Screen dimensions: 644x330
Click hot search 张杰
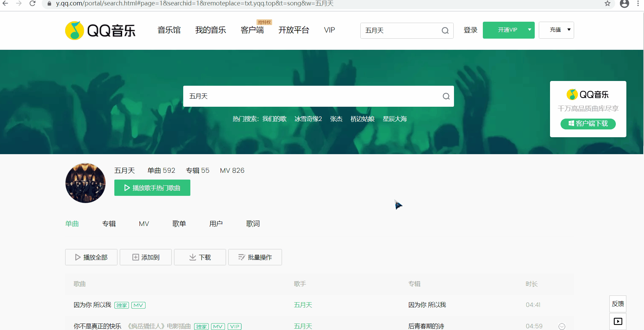click(336, 119)
